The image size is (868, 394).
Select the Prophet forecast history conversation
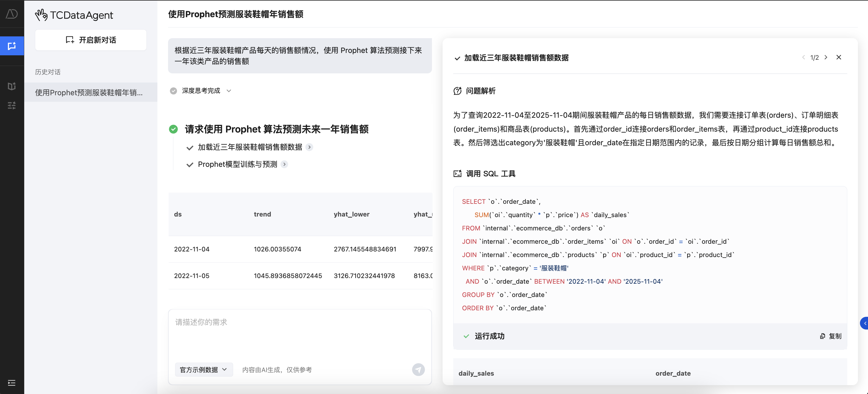[89, 92]
